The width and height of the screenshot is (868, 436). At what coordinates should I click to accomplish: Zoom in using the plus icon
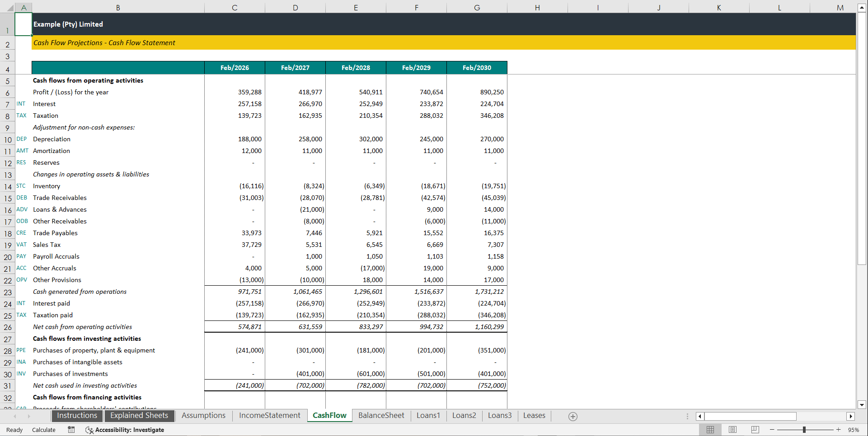tap(838, 430)
